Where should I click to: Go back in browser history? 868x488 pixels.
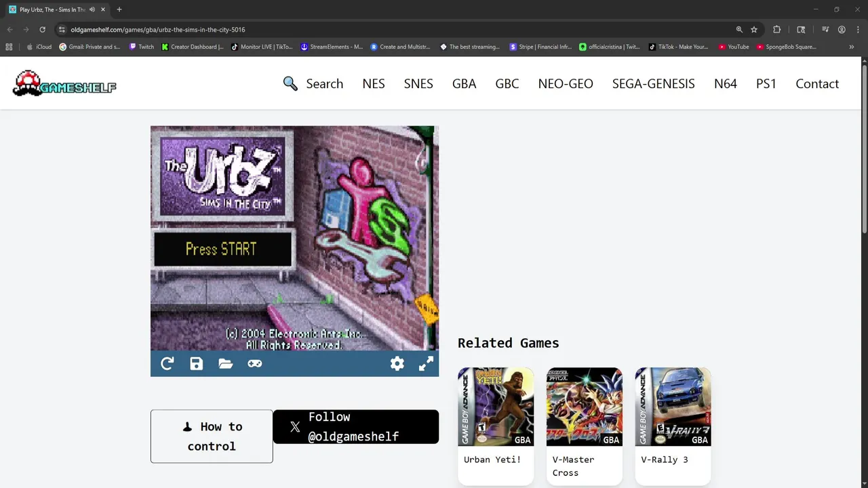pos(9,30)
